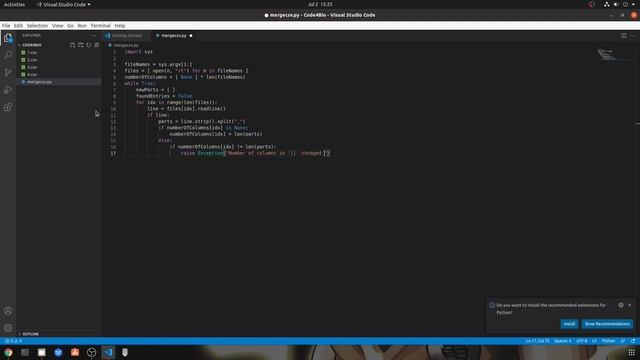Select mergecsv.py in the Explorer

pyautogui.click(x=59, y=82)
